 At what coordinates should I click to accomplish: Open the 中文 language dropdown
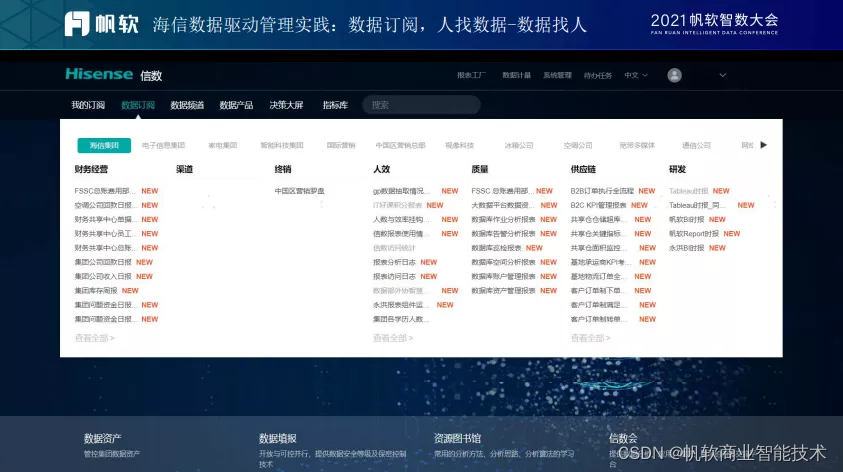(x=636, y=75)
